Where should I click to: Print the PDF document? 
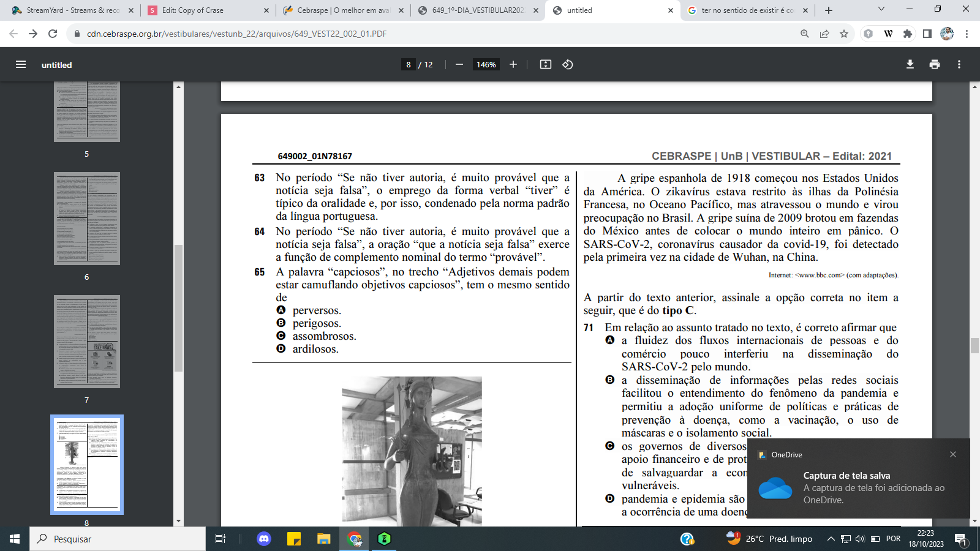coord(935,64)
